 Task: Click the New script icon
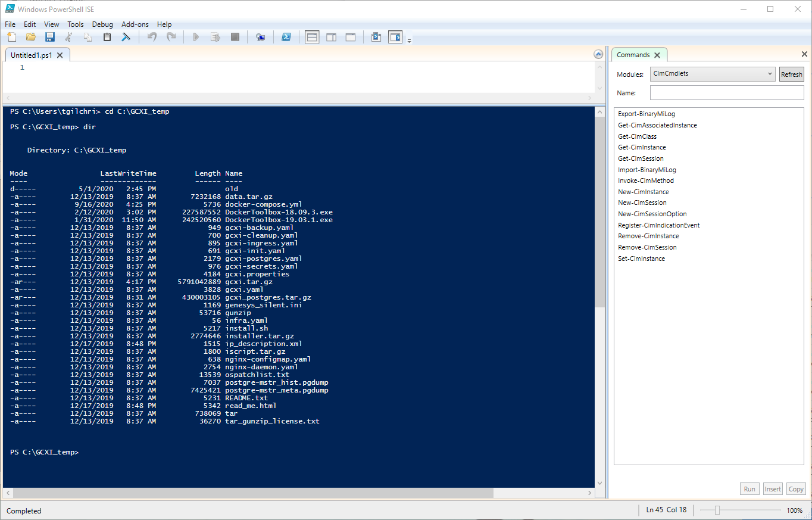coord(12,38)
